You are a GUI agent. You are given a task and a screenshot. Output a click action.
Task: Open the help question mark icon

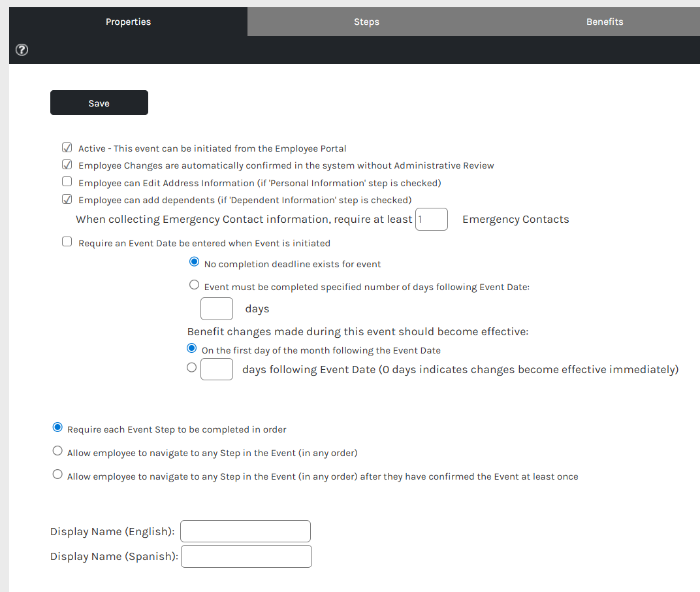coord(22,50)
